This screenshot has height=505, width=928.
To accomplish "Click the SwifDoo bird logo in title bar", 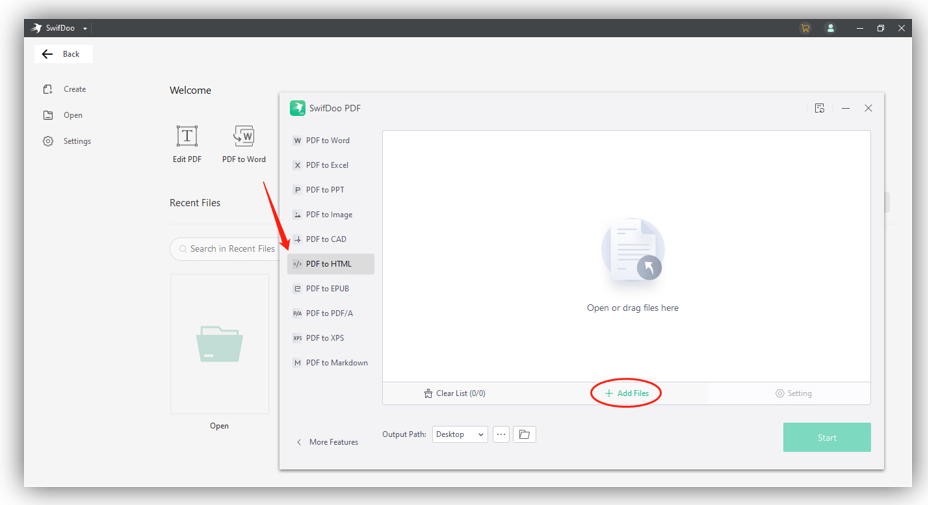I will point(37,28).
